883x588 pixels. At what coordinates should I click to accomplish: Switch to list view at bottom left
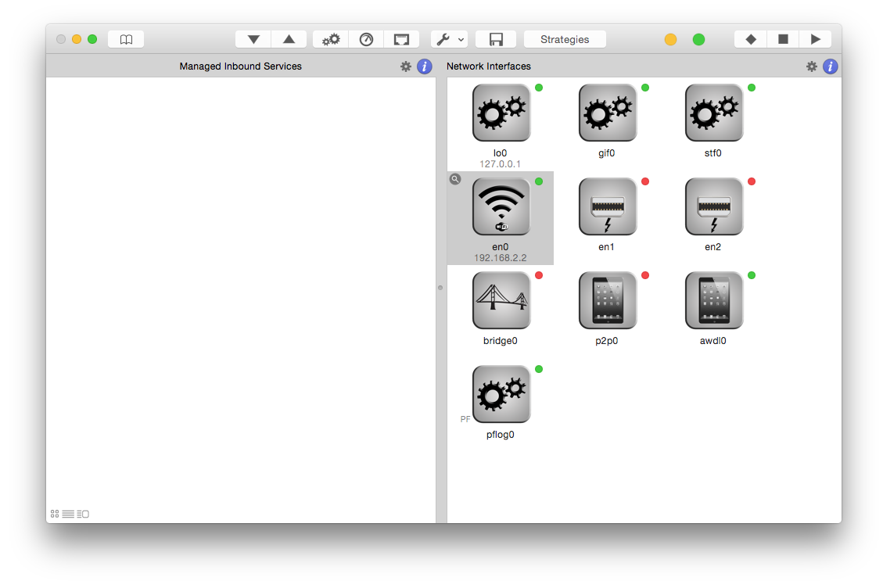click(x=68, y=514)
